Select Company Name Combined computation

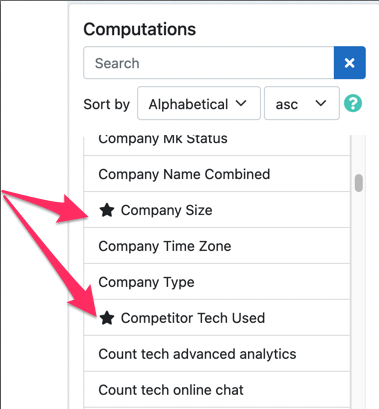click(217, 174)
